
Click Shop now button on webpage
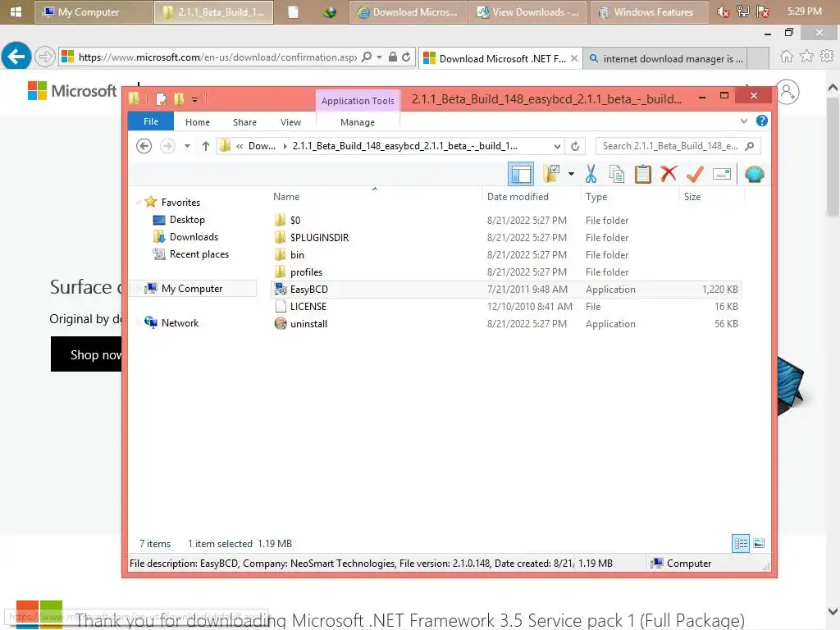coord(87,354)
